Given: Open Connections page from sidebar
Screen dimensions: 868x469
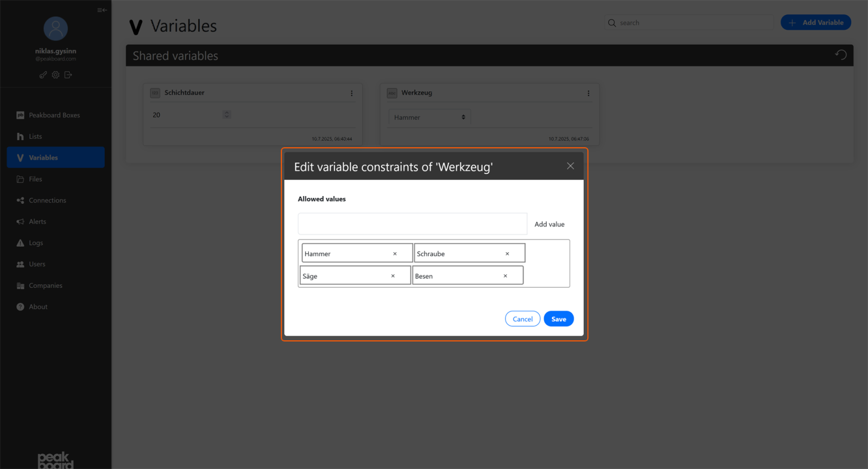Looking at the screenshot, I should click(x=47, y=200).
